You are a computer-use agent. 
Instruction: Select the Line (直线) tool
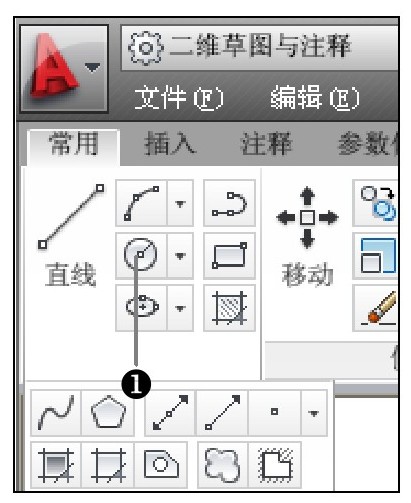click(70, 234)
